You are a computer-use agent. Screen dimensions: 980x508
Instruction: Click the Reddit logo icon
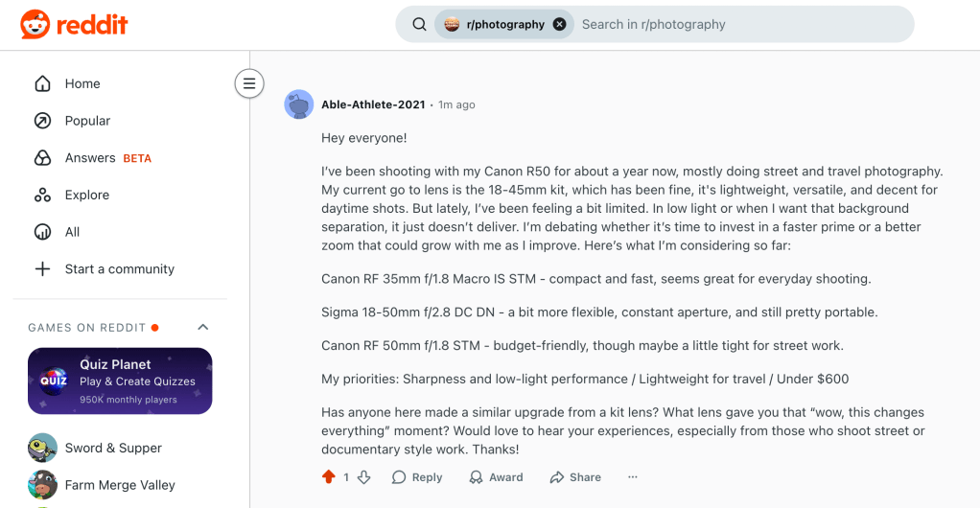point(35,25)
